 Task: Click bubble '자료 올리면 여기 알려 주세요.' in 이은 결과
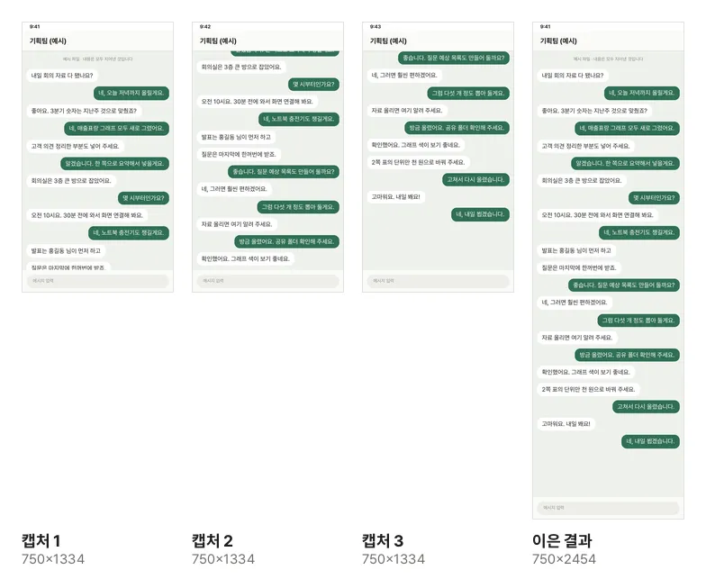pyautogui.click(x=577, y=337)
